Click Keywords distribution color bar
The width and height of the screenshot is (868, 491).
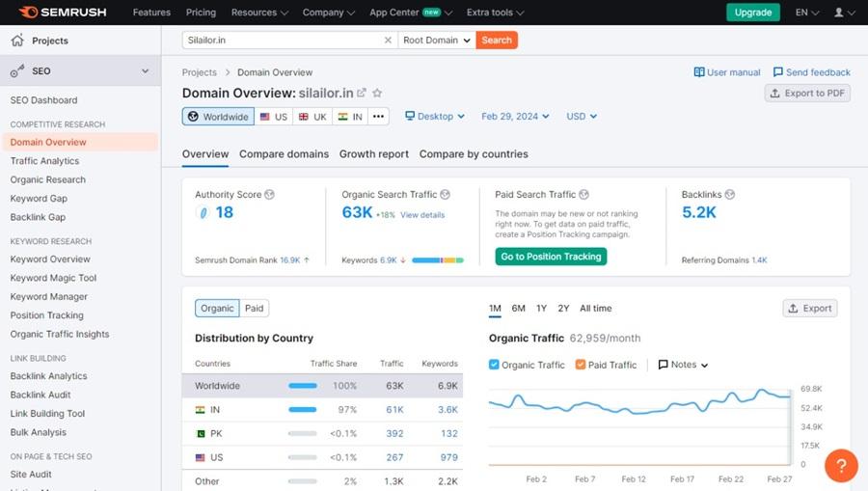[438, 260]
